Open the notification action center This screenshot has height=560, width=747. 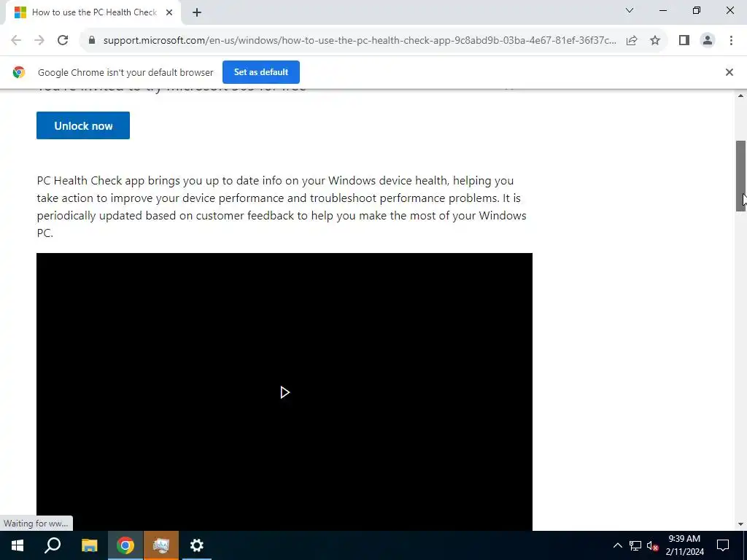723,545
